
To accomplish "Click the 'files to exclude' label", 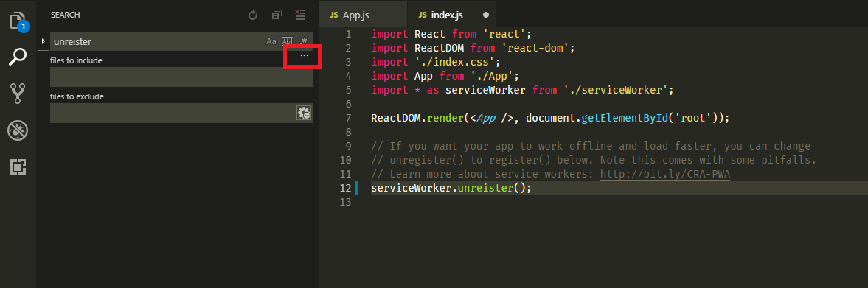I will point(77,96).
